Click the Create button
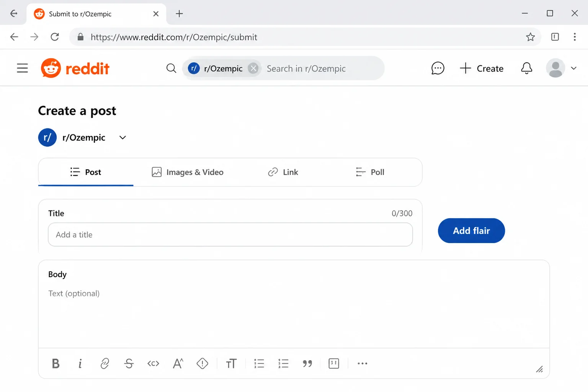The width and height of the screenshot is (588, 392). 482,68
